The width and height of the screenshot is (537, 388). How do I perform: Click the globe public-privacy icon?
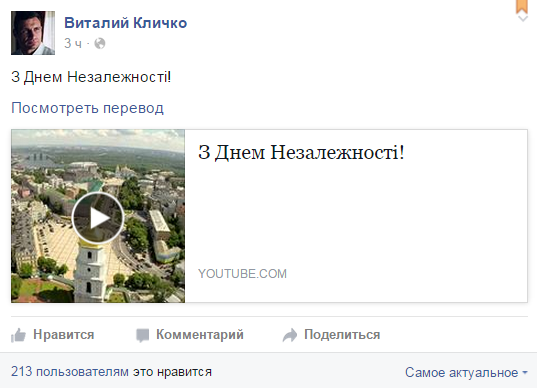[x=100, y=43]
